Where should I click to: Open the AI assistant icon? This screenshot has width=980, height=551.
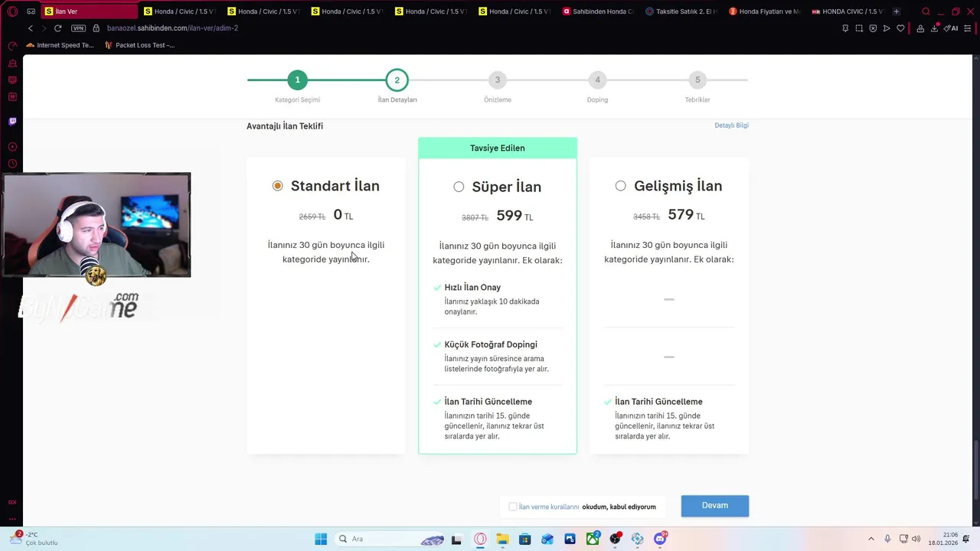(x=951, y=28)
